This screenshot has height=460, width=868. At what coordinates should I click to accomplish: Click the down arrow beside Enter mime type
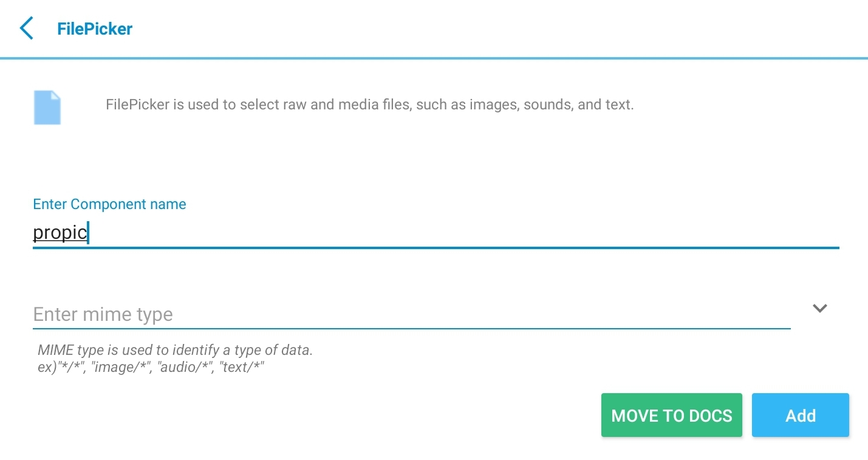(x=819, y=309)
